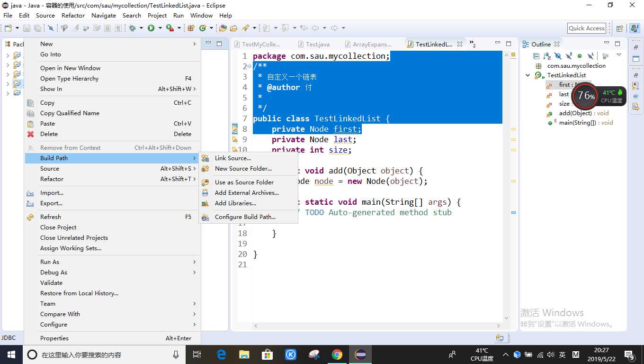Click the Debug bug icon in toolbar
The height and width of the screenshot is (364, 644).
tap(132, 28)
